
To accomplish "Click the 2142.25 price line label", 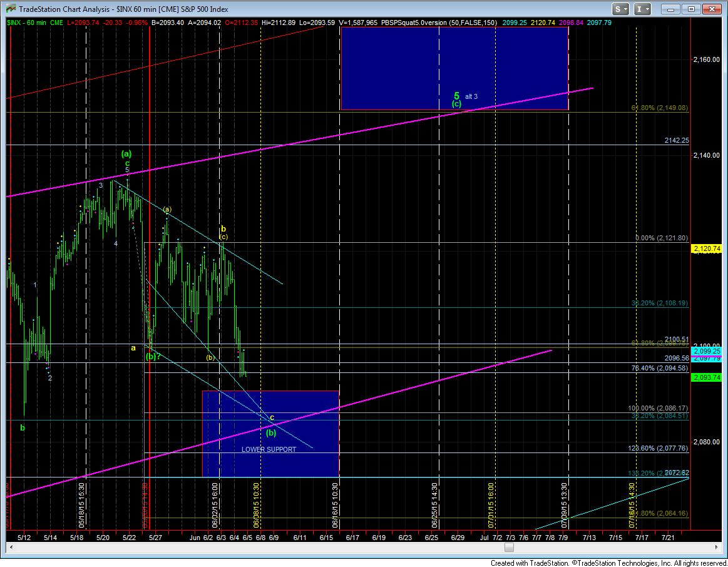I will coord(677,140).
